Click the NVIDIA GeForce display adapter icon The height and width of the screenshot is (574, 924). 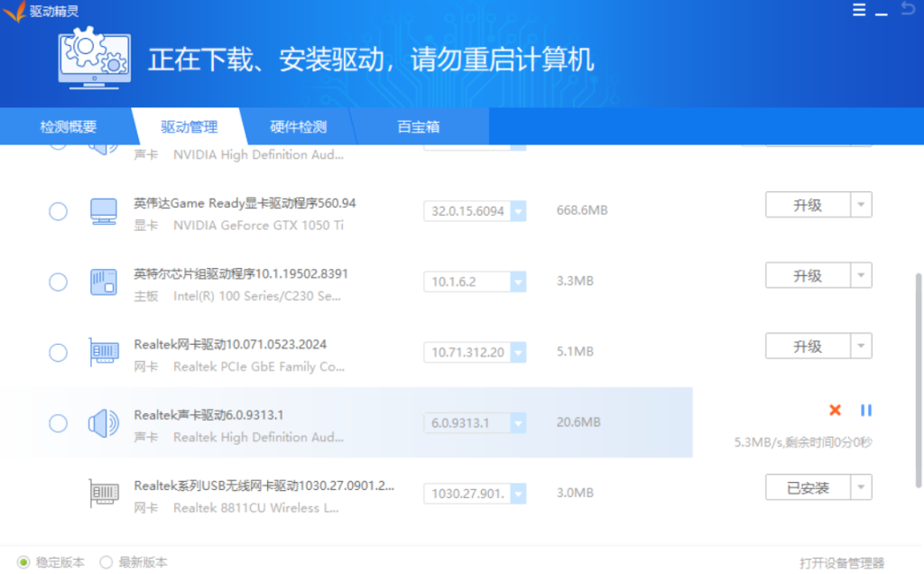click(x=103, y=209)
